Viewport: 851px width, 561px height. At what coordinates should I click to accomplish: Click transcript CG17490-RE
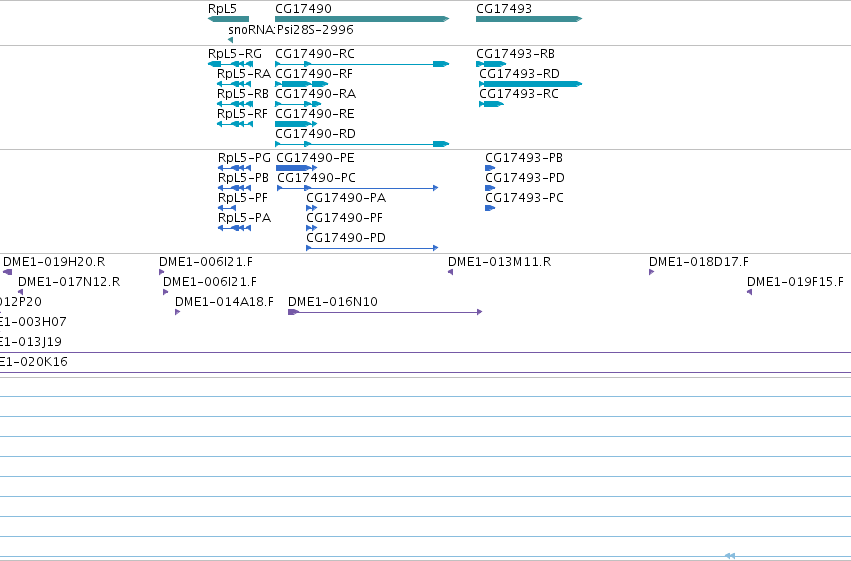coord(315,114)
